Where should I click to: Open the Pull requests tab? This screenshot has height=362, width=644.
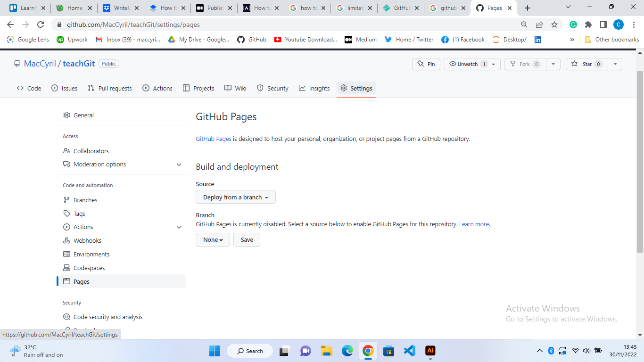click(110, 88)
